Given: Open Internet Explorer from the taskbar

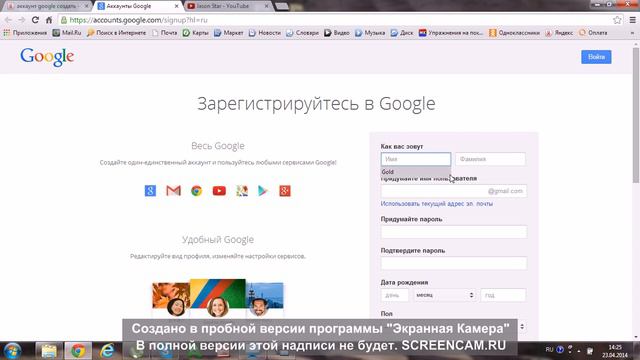Looking at the screenshot, I should [x=107, y=351].
